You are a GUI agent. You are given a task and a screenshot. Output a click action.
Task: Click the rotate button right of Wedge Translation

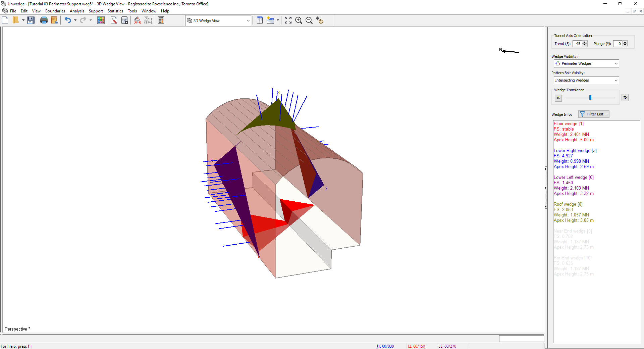(x=625, y=98)
